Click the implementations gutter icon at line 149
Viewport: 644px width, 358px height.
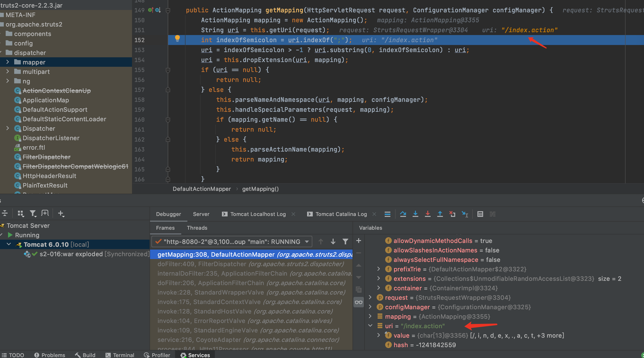158,10
